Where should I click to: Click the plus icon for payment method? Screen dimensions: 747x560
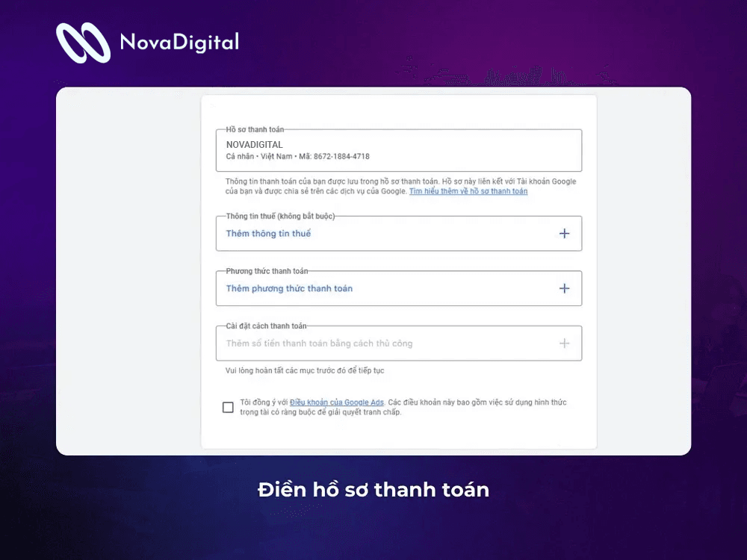pyautogui.click(x=564, y=289)
